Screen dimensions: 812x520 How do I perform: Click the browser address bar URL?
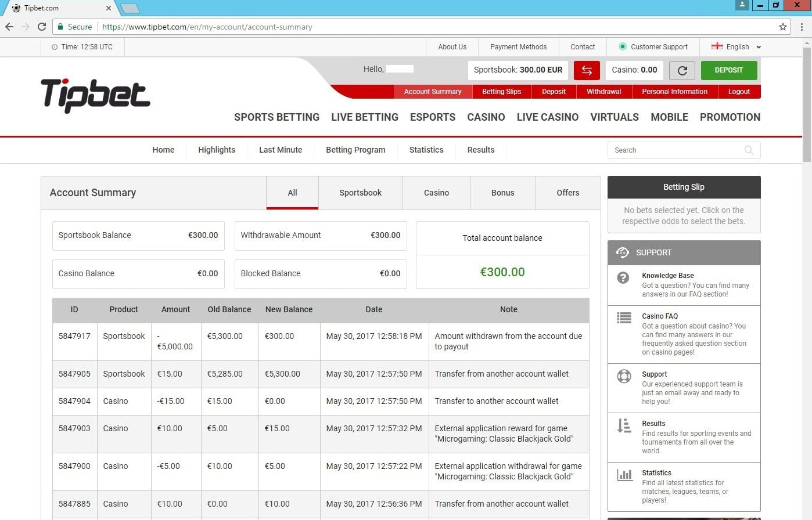[207, 27]
